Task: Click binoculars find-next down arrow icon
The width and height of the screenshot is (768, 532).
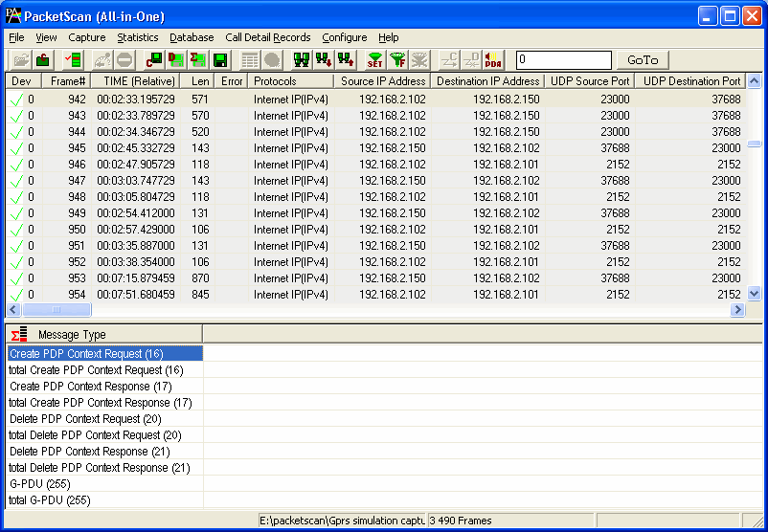Action: click(324, 60)
